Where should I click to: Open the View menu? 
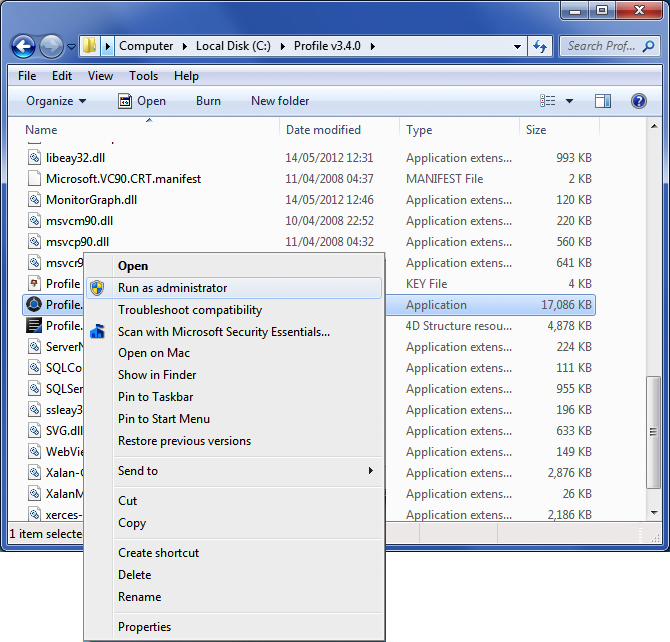pyautogui.click(x=100, y=76)
